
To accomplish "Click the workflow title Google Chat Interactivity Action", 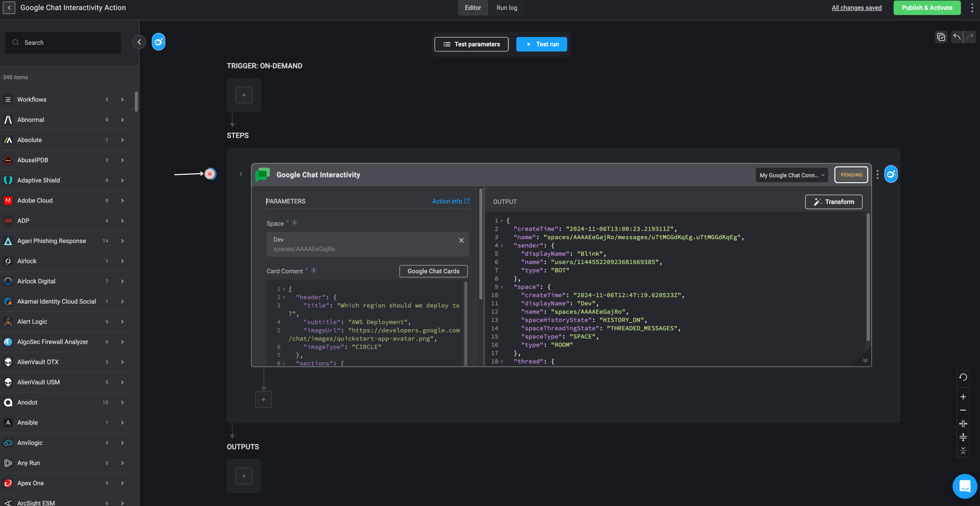I will click(x=73, y=7).
